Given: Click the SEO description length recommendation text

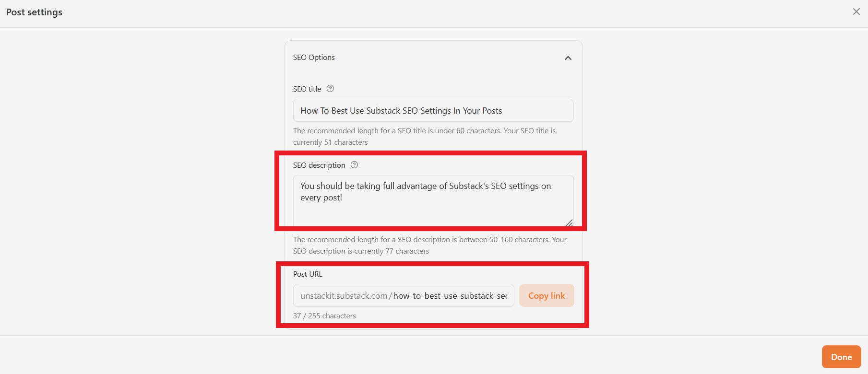Looking at the screenshot, I should tap(430, 245).
